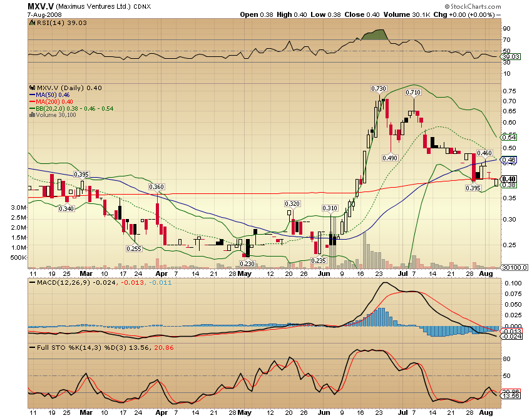Click the bold 0.40 last price tag on the right axis
Viewport: 532px width, 418px height.
point(509,179)
